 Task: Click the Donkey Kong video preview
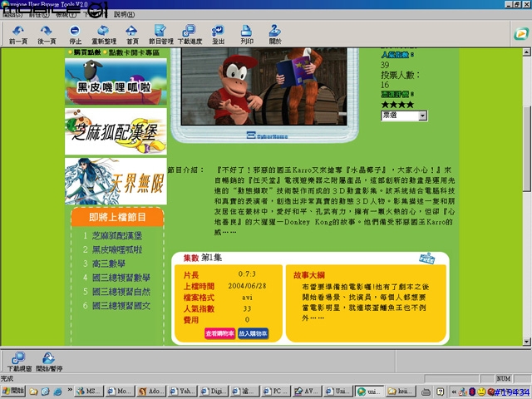(x=264, y=86)
